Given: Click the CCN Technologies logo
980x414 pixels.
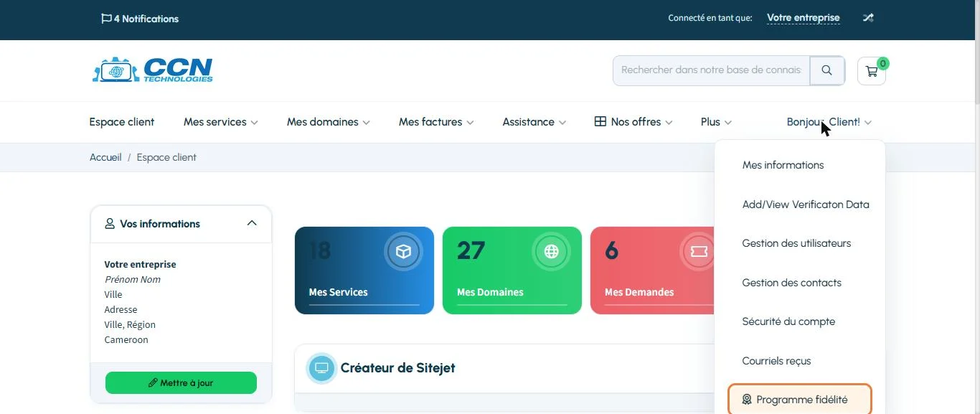Looking at the screenshot, I should pyautogui.click(x=153, y=70).
